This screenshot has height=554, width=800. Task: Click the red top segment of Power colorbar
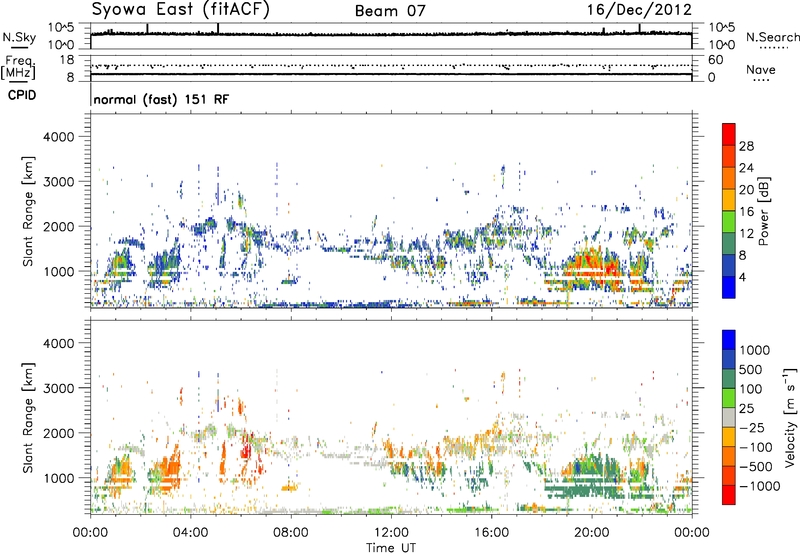(x=729, y=134)
